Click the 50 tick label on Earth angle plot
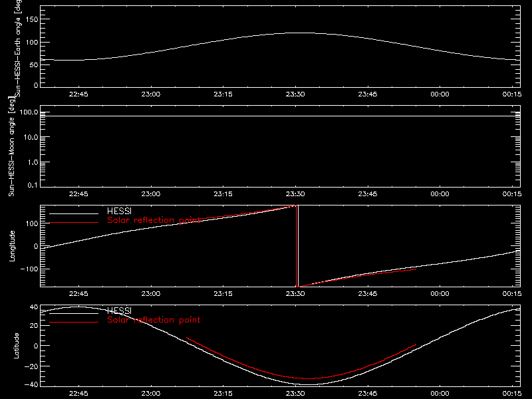The width and height of the screenshot is (532, 399). [34, 65]
